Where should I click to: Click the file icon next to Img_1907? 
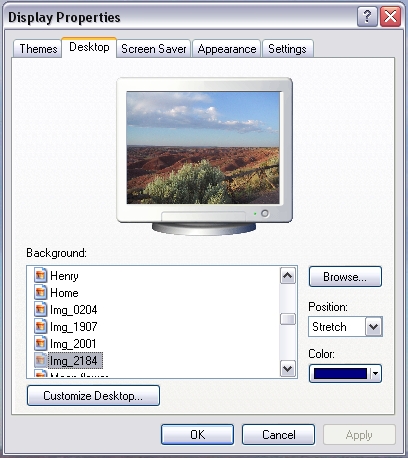(x=40, y=326)
